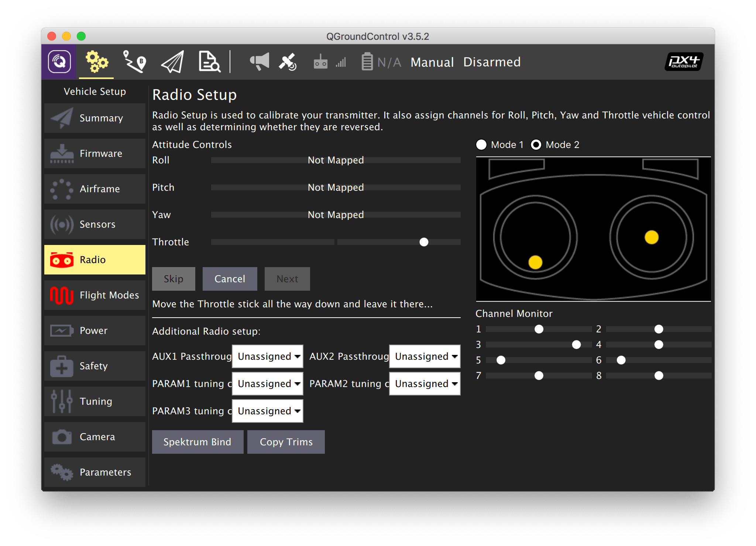The height and width of the screenshot is (546, 756).
Task: Click the RC RSSI transmitter icon
Action: (x=320, y=62)
